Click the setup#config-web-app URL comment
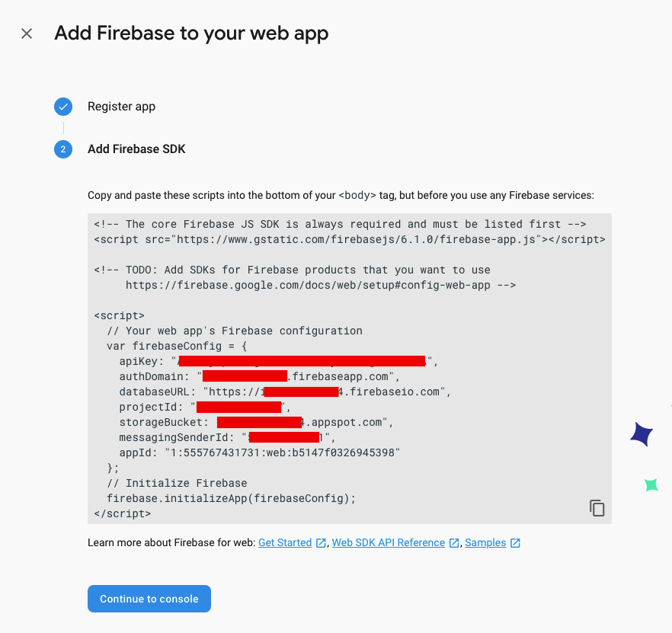The width and height of the screenshot is (672, 633). coord(320,285)
